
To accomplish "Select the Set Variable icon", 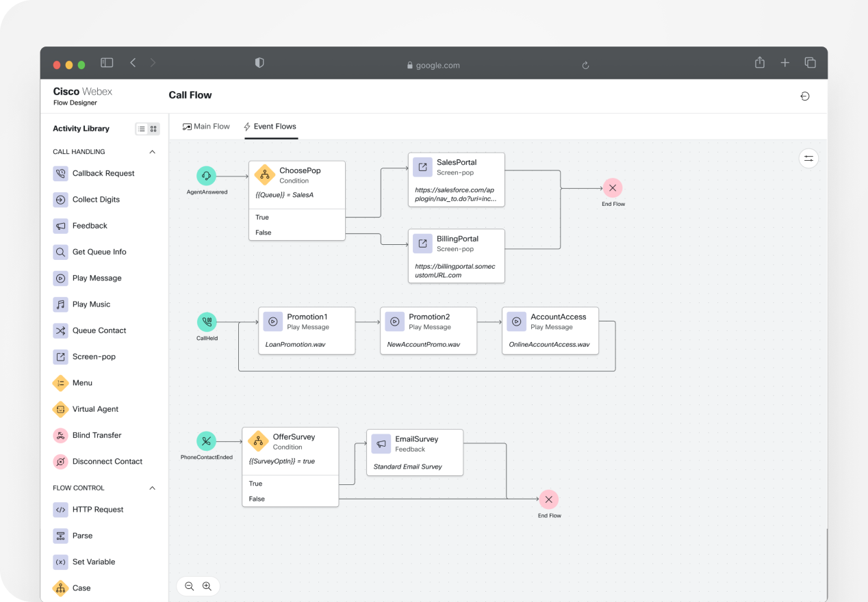I will [60, 562].
